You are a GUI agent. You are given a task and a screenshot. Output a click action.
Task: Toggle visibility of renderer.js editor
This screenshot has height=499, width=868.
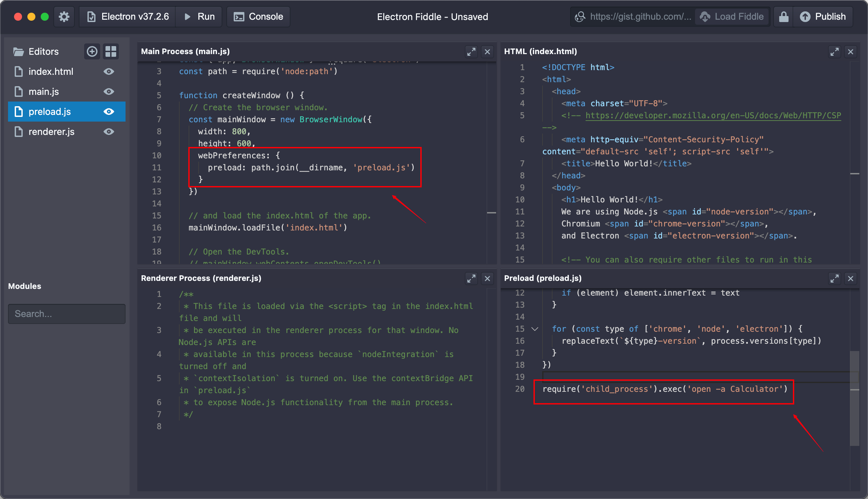pos(109,132)
